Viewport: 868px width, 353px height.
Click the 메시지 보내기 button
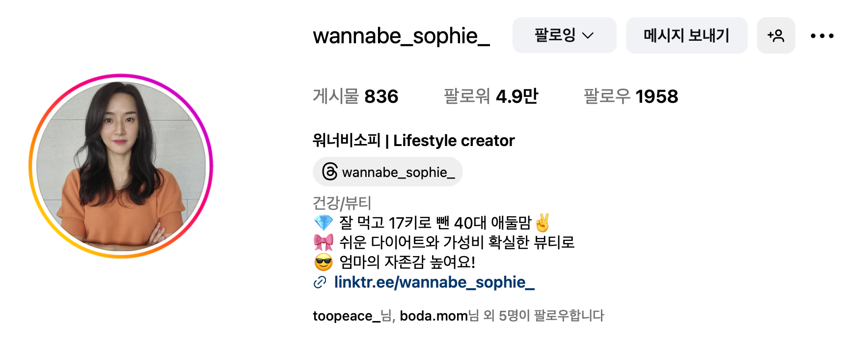686,35
